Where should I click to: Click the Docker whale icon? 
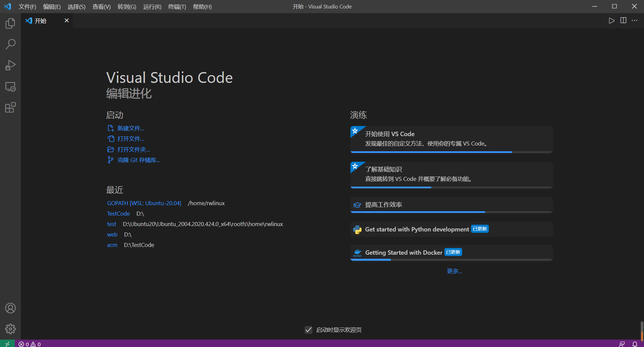pyautogui.click(x=357, y=253)
